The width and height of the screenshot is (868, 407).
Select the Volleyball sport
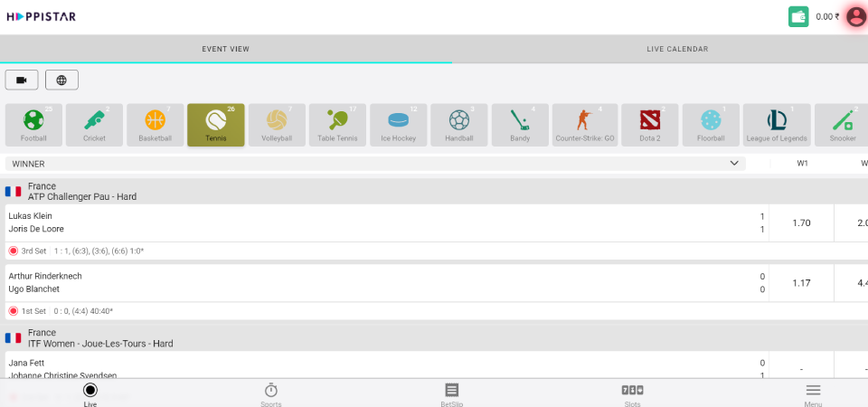pos(277,125)
